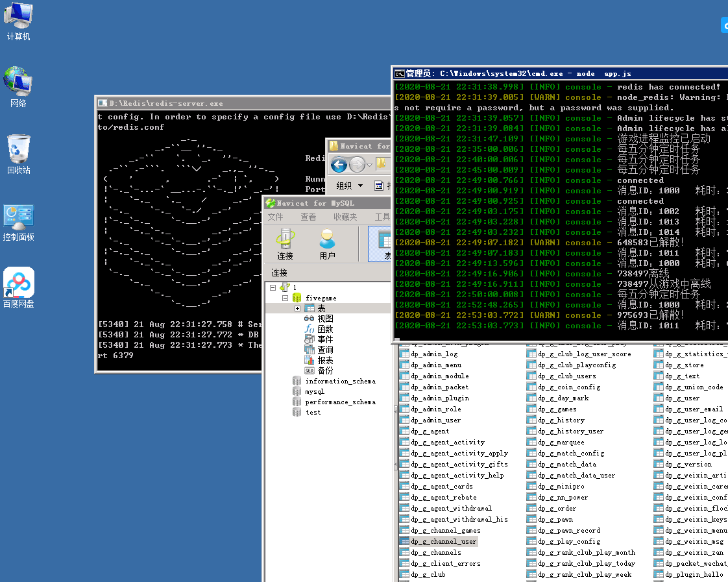Select the 函数 (Functions) node

[324, 329]
